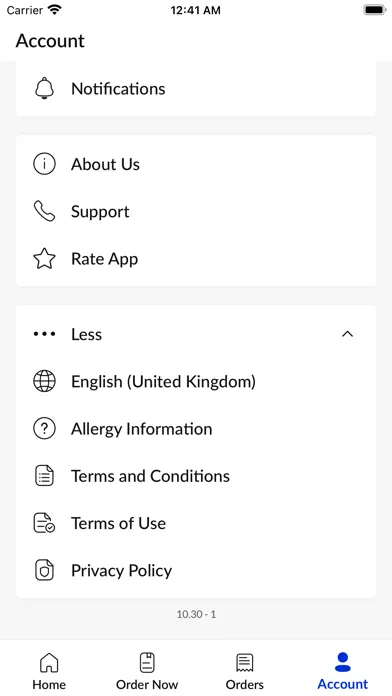Screen dimensions: 392x696
Task: Tap the About Us info icon
Action: [x=44, y=164]
